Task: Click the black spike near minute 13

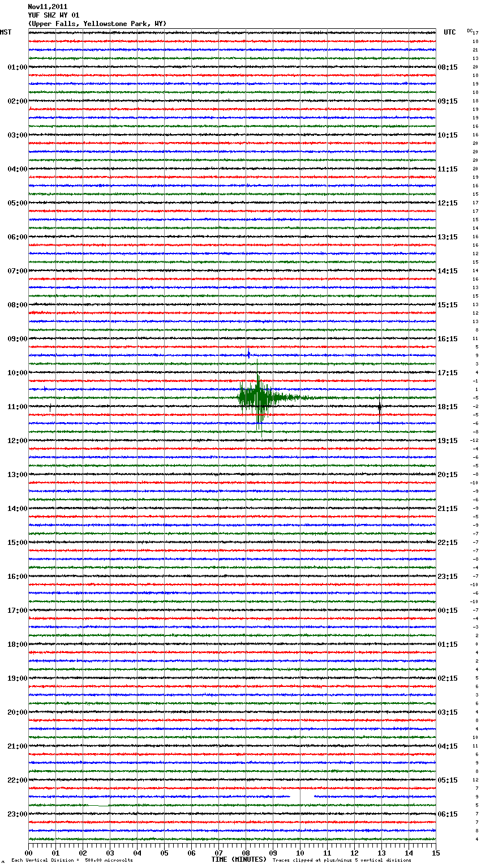Action: pos(380,407)
